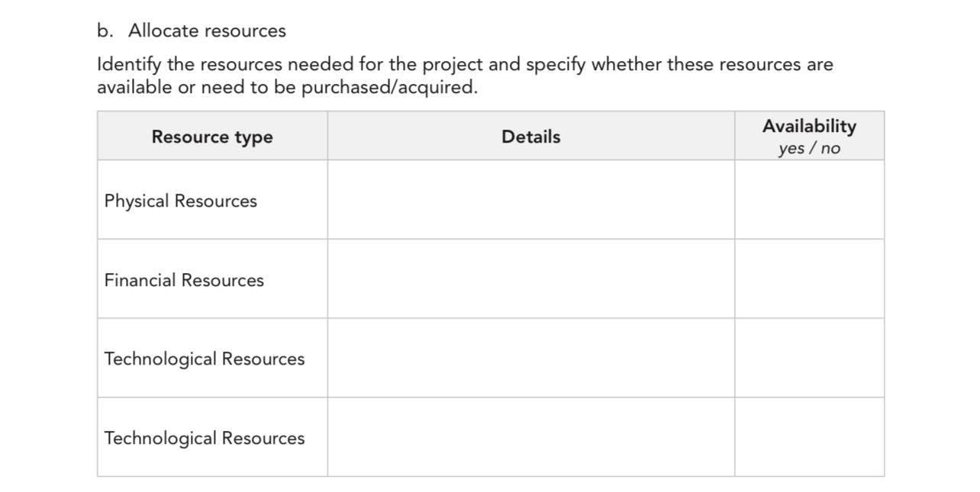Place cursor in Financial Resources details cell
Viewport: 980px width, 492px height.
[x=530, y=279]
